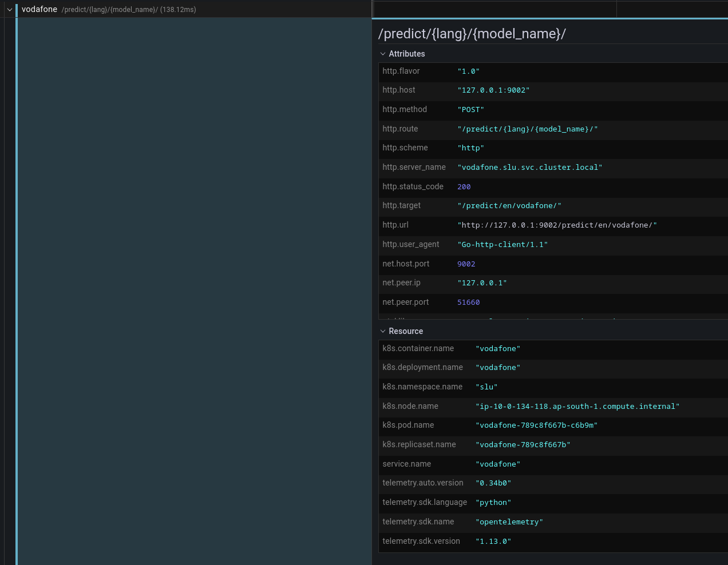The width and height of the screenshot is (728, 565).
Task: Collapse the Resource section
Action: [x=383, y=331]
